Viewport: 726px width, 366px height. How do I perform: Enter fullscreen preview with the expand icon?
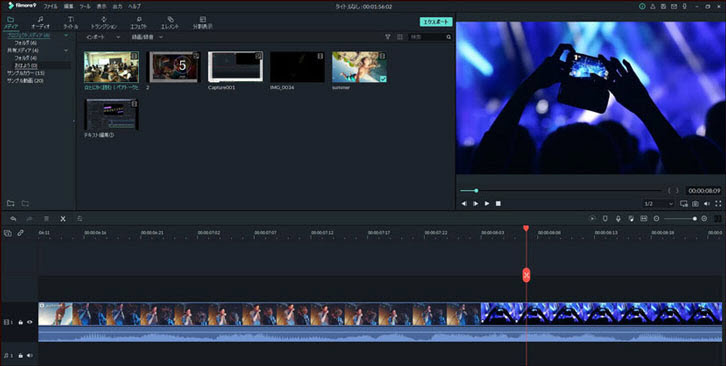pos(718,204)
